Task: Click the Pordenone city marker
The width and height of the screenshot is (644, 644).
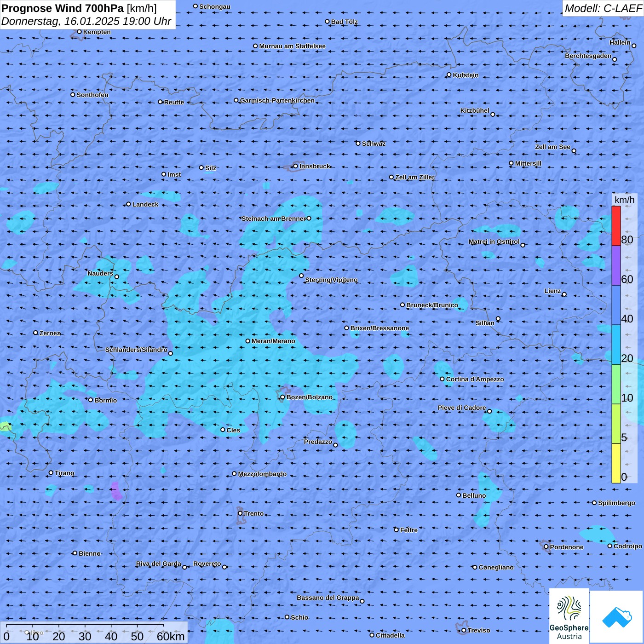Action: (x=546, y=547)
